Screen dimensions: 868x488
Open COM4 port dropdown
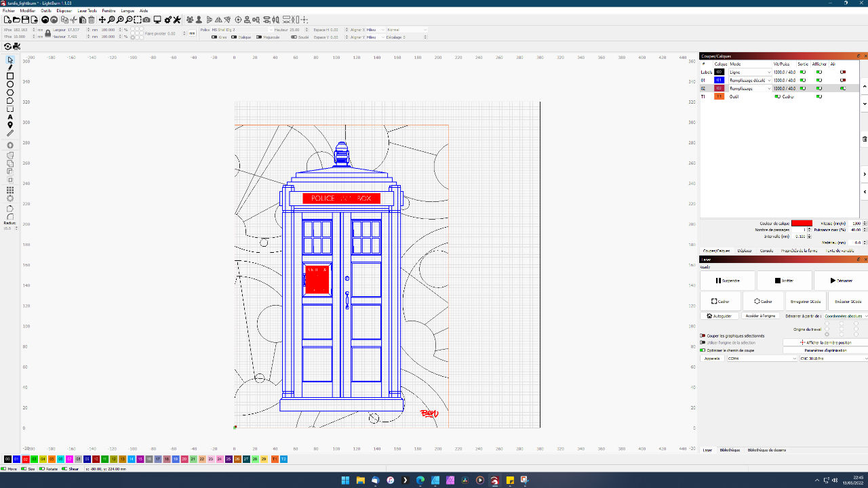(762, 359)
